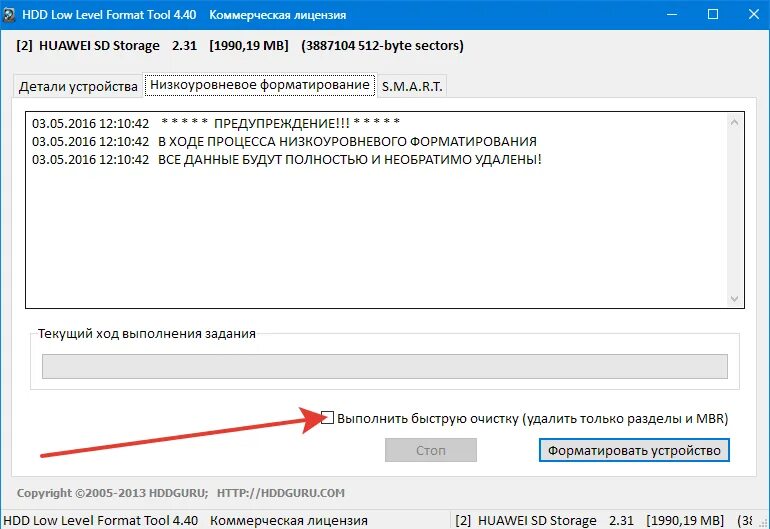Open the HTTP://HDDGURU.COM link
Image resolution: width=770 pixels, height=529 pixels.
point(281,493)
